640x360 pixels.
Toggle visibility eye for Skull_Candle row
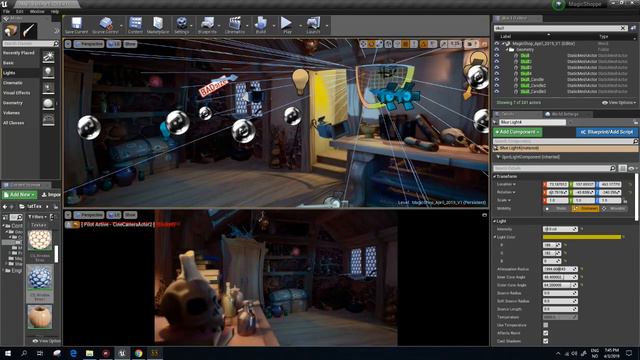[x=497, y=80]
